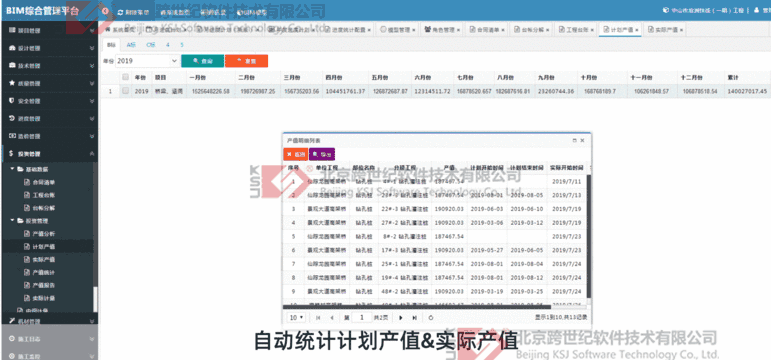
Task: Switch to the C标 sub-tab
Action: pos(150,45)
